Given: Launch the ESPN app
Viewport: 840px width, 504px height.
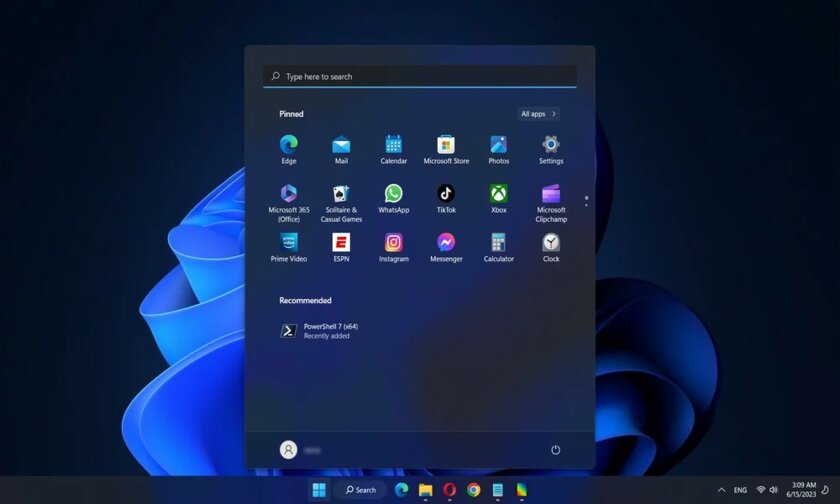Looking at the screenshot, I should pyautogui.click(x=341, y=247).
